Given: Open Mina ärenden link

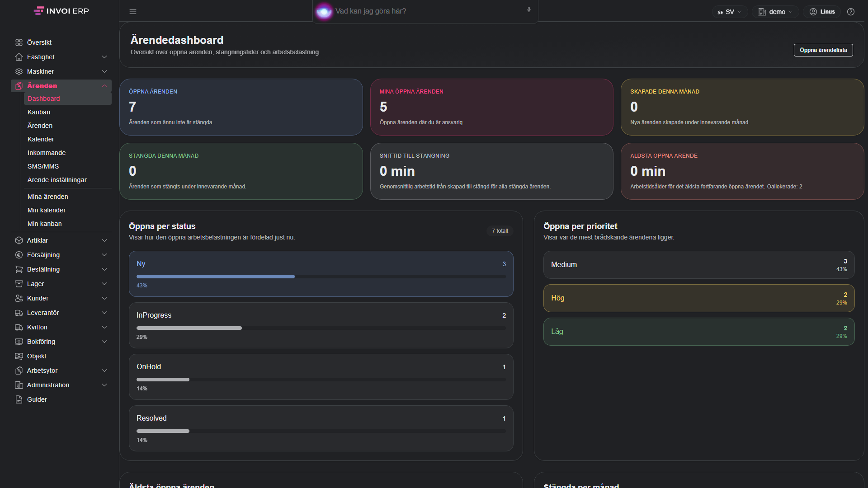Looking at the screenshot, I should point(68,197).
